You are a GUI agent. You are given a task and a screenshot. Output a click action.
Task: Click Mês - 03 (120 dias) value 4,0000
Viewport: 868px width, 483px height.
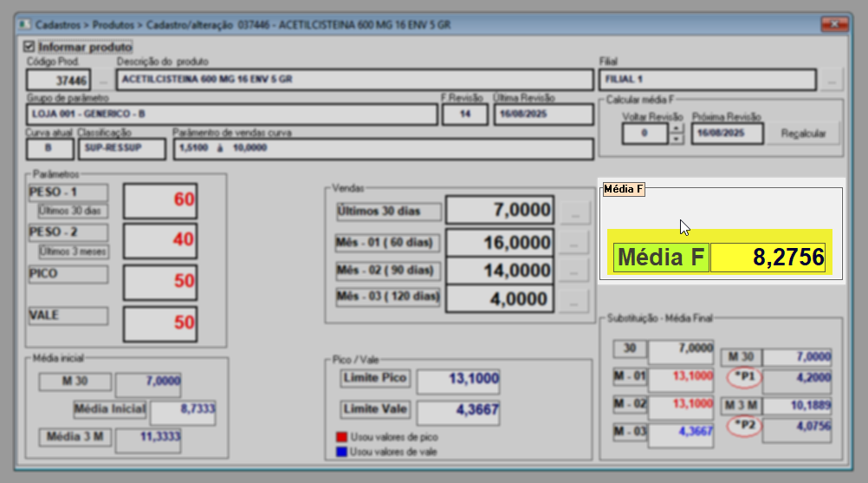click(x=499, y=299)
